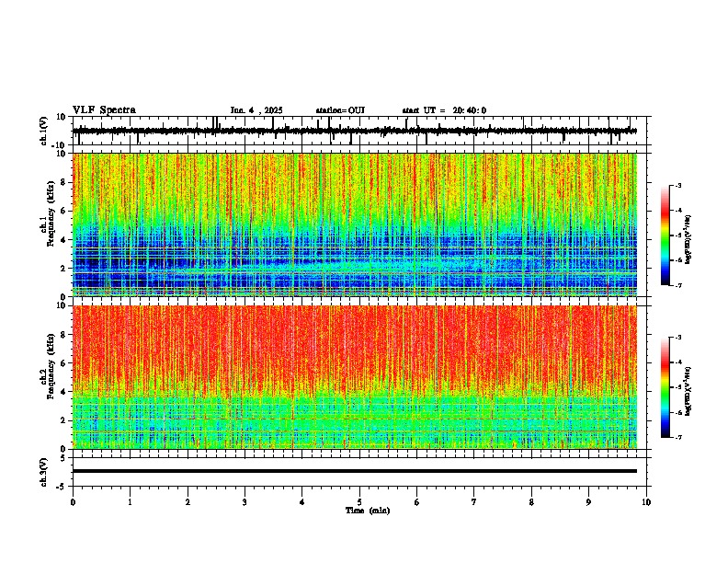Click the ch.3 flat black trace line
Screen dimensions: 728x563
(355, 471)
